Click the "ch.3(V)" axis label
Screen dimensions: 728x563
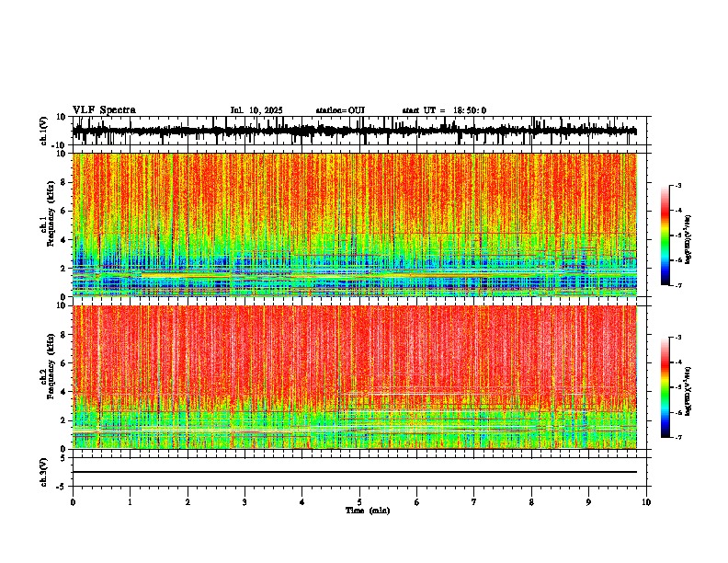click(x=44, y=472)
